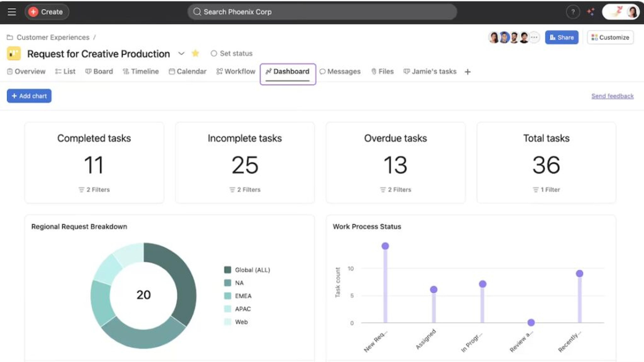Open the user profile avatar menu

[621, 12]
